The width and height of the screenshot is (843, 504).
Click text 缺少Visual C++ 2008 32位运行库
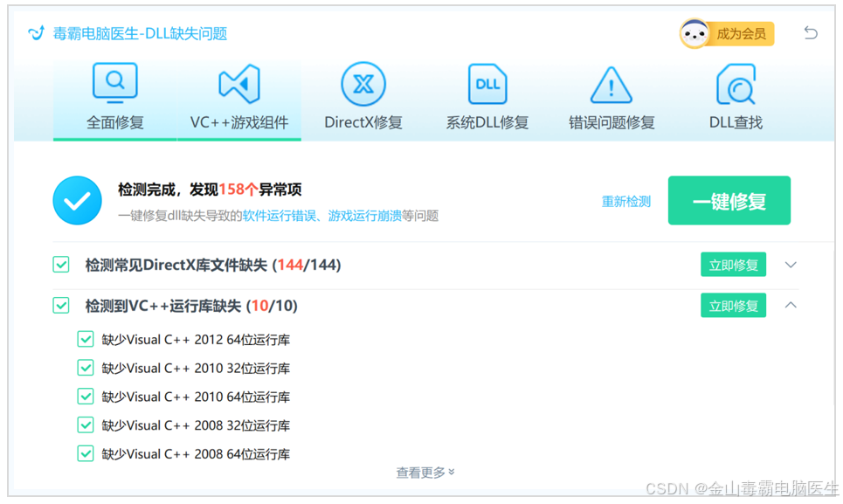(196, 425)
